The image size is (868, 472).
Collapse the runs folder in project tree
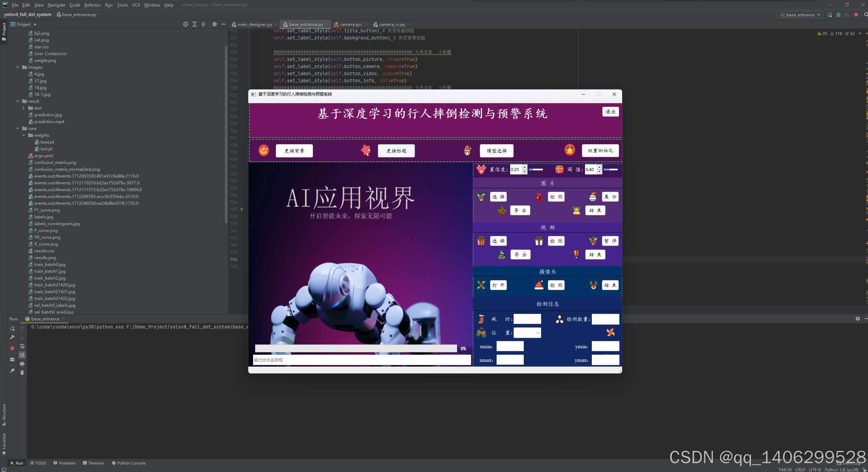[x=18, y=129]
